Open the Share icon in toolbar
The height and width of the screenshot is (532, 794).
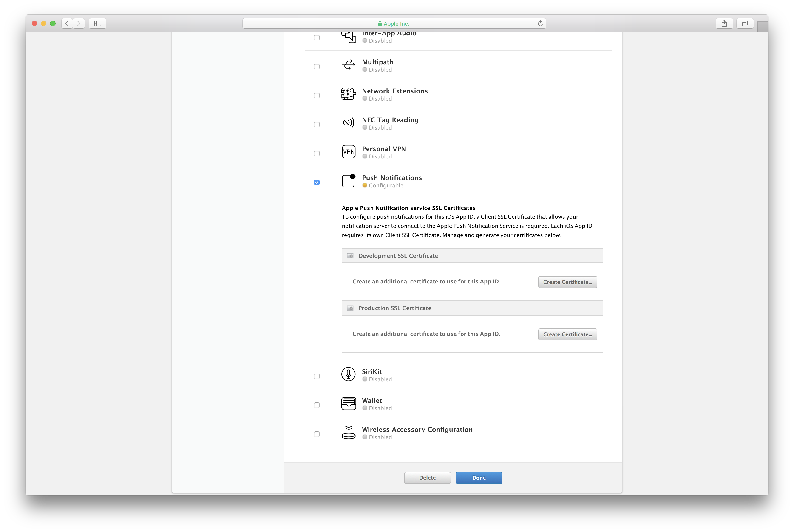[x=724, y=23]
